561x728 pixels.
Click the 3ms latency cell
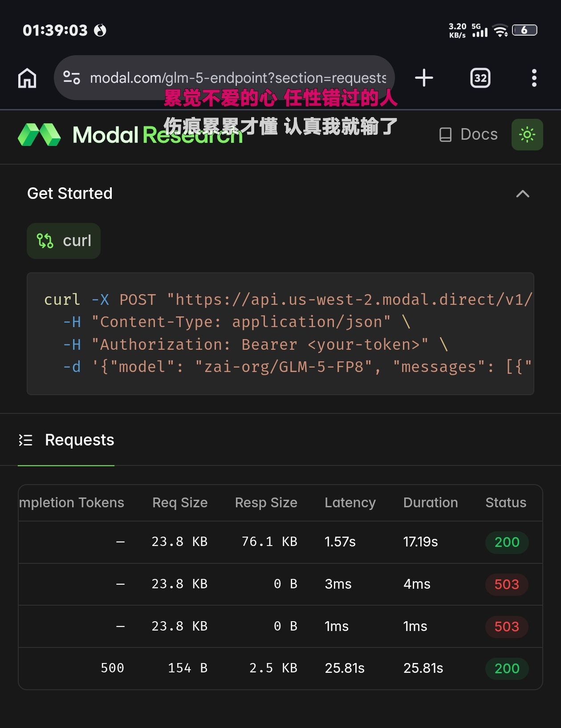[x=338, y=584]
